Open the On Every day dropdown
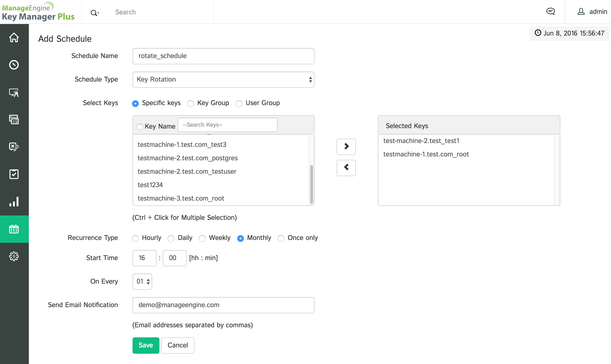The width and height of the screenshot is (611, 364). [x=142, y=281]
